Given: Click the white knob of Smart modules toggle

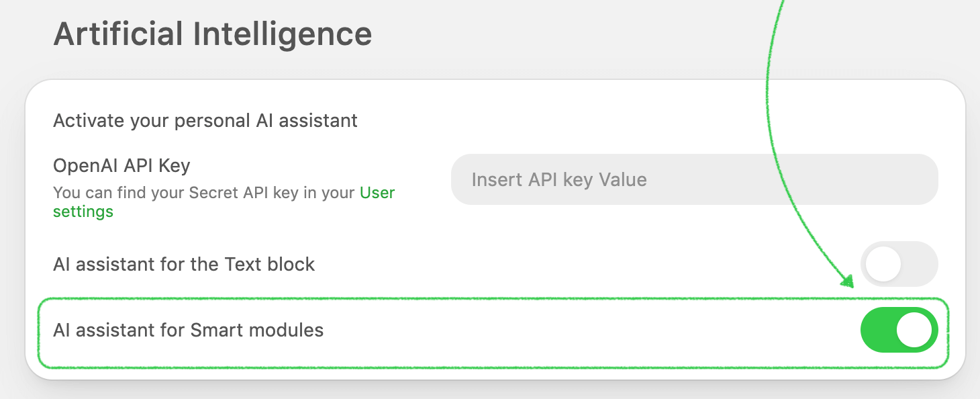Looking at the screenshot, I should 915,330.
